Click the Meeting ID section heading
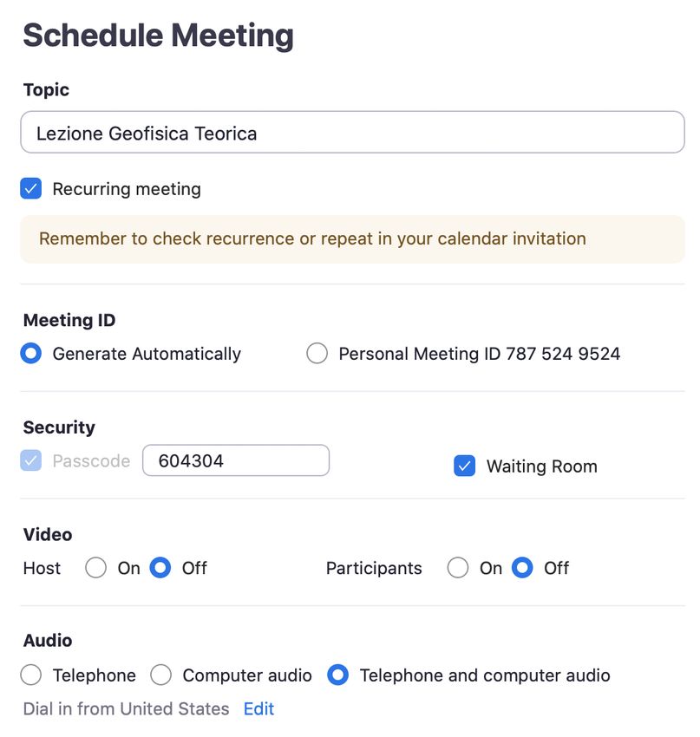Image resolution: width=700 pixels, height=737 pixels. [x=69, y=320]
